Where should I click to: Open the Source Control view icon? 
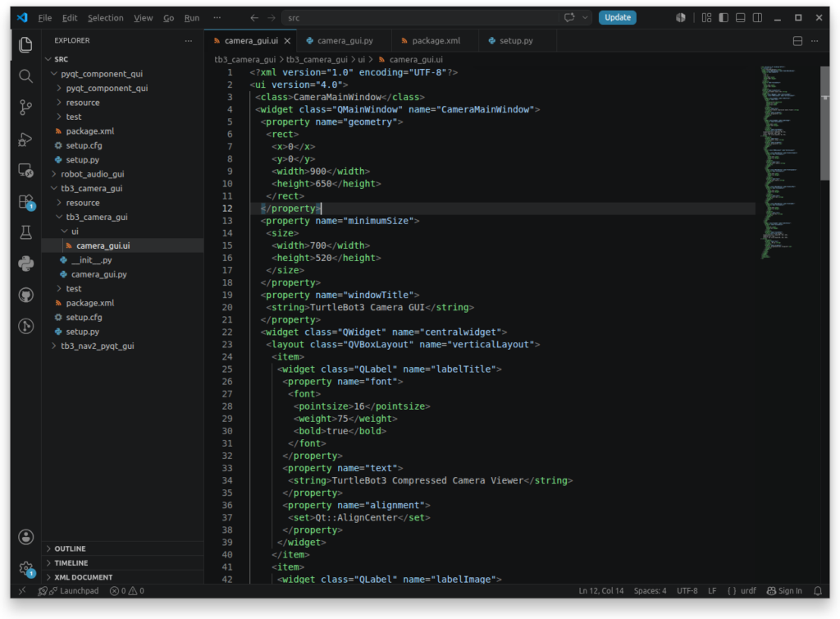click(25, 108)
